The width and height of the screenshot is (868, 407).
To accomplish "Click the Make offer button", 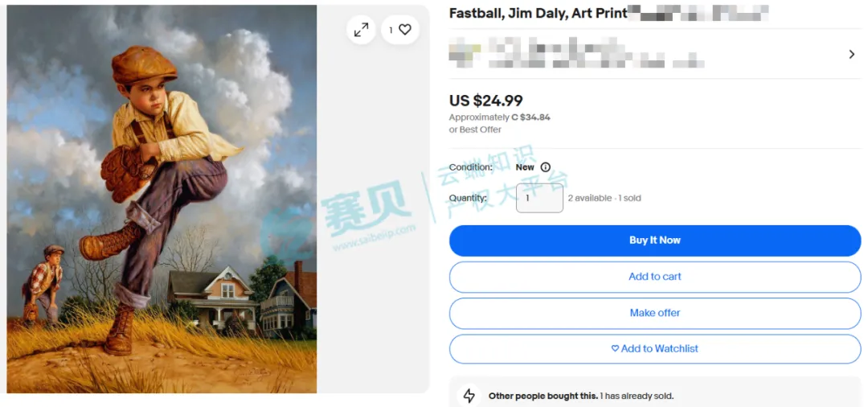I will [654, 313].
